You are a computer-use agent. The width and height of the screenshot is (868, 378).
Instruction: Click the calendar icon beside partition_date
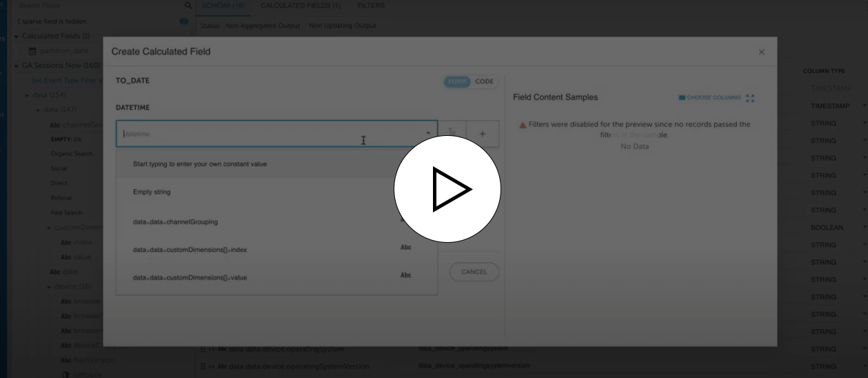pos(32,51)
